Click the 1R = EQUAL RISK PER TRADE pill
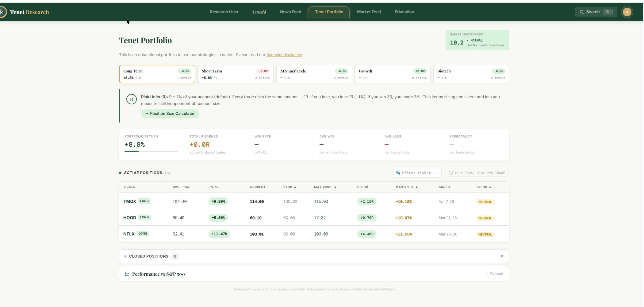Screen dimensions: 644x307 point(477,173)
